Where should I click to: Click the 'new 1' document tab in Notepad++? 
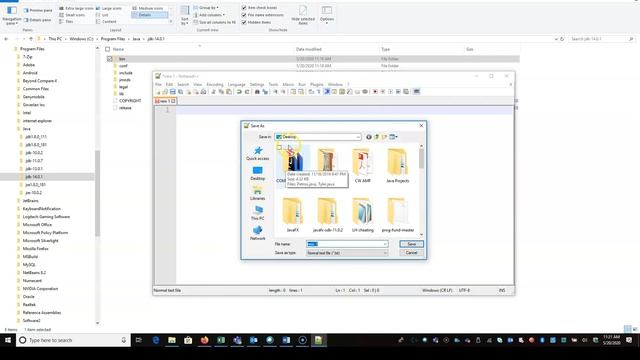tap(165, 101)
